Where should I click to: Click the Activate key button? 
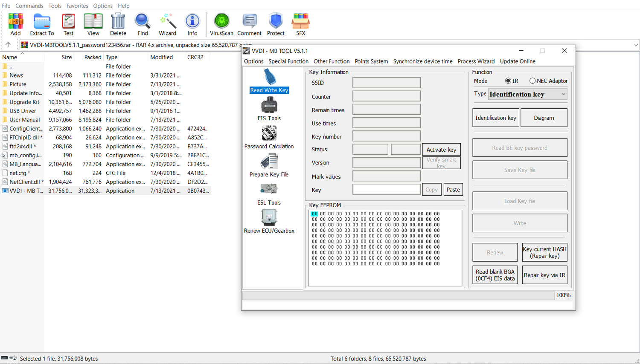(x=441, y=149)
